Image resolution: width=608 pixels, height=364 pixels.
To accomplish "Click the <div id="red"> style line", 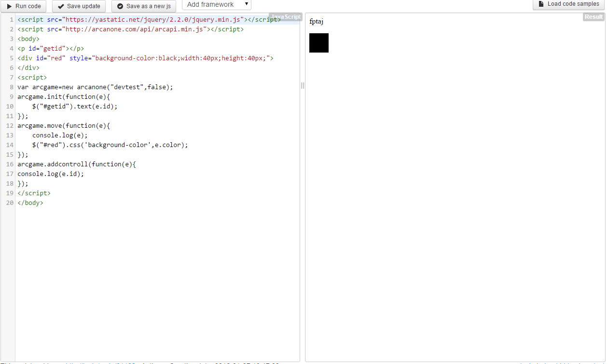I will click(x=146, y=58).
